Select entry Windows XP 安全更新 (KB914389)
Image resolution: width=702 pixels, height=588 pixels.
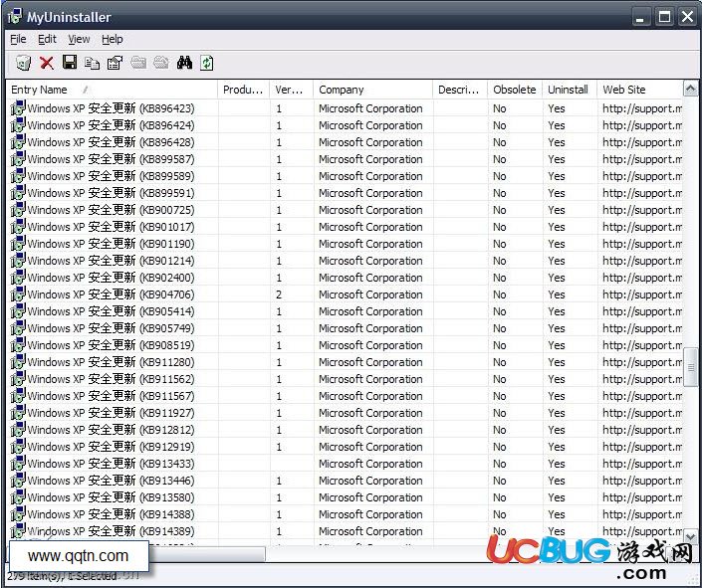(111, 531)
